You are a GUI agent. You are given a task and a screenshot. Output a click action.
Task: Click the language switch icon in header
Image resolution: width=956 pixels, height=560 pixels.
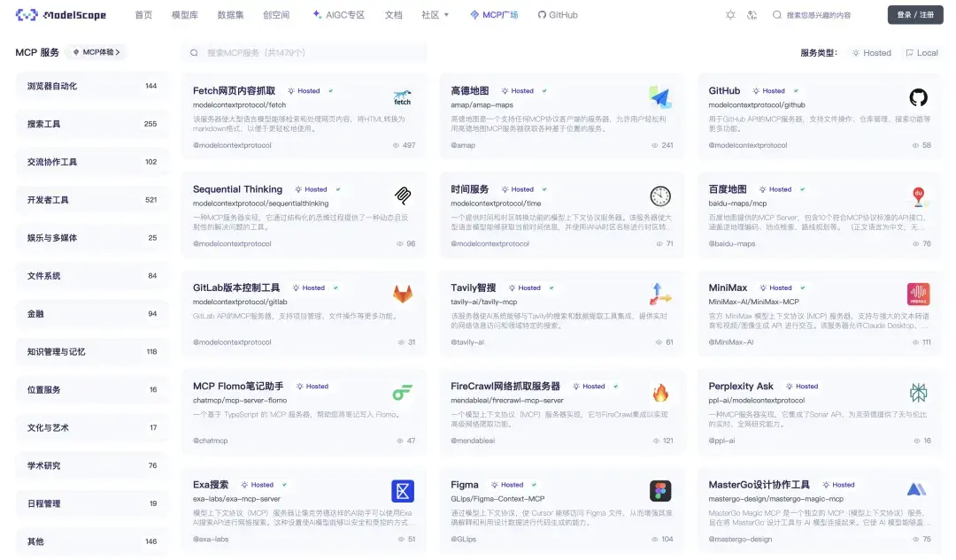752,15
